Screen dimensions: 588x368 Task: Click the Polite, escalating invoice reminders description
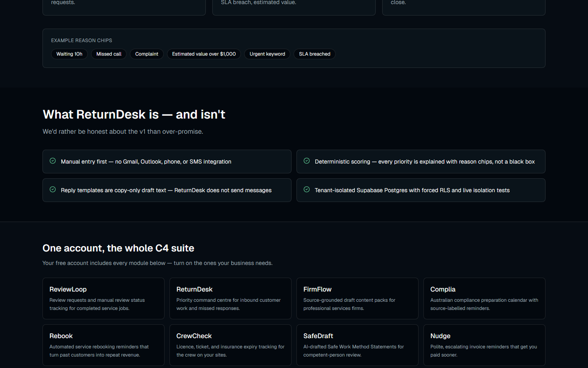[x=484, y=351]
